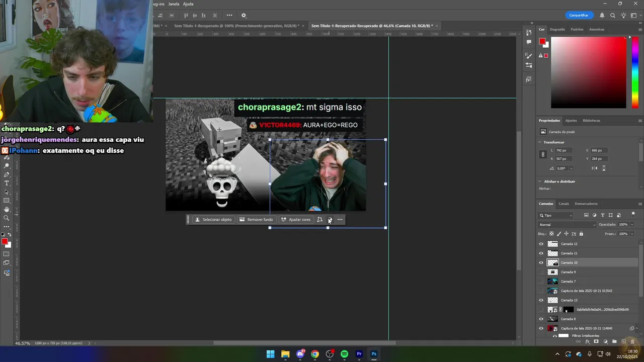Open the search magnifier in top bar
This screenshot has height=362, width=644.
[x=613, y=16]
